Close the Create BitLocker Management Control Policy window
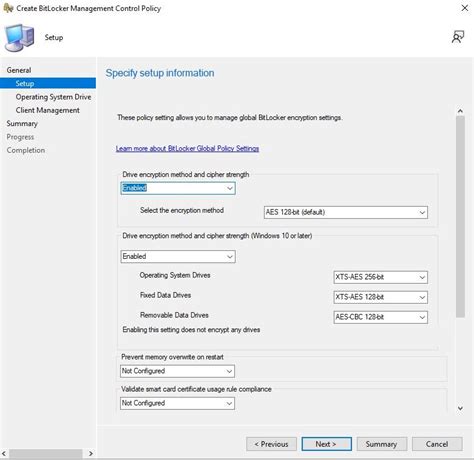Screen dimensions: 474x460 [464, 8]
